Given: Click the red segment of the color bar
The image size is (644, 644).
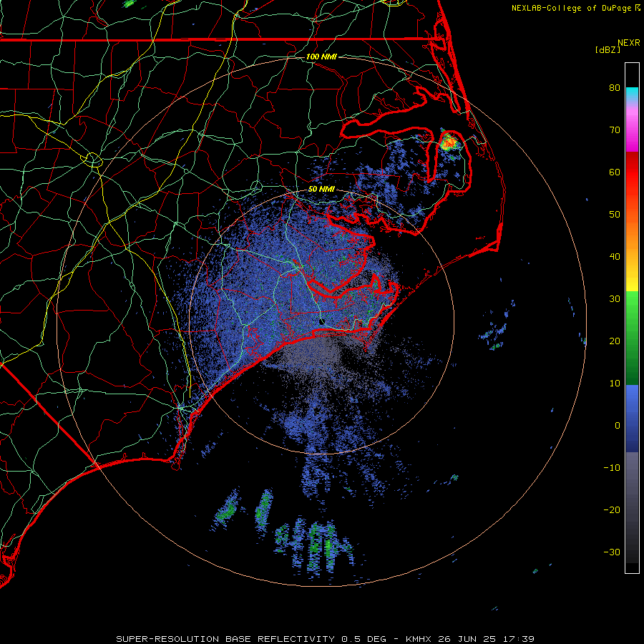Looking at the screenshot, I should click(632, 172).
